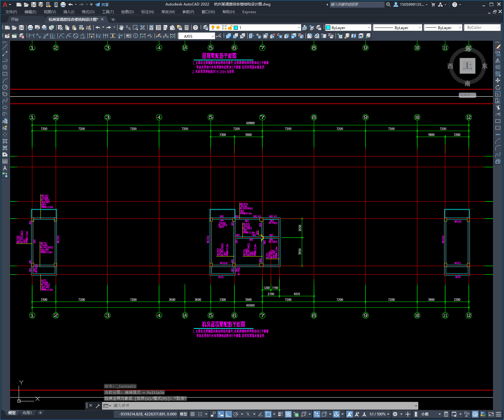Click the ViewCube 未命名 UCS button

point(467,95)
